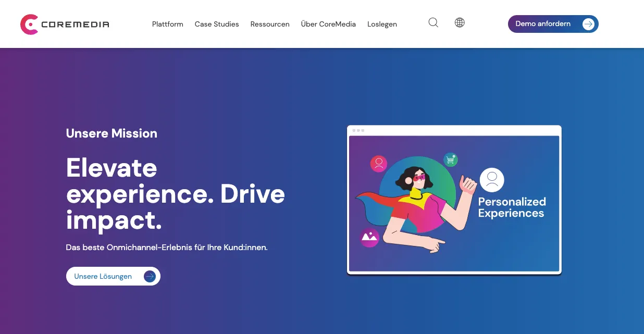Select Case Studies in the navigation

pyautogui.click(x=217, y=24)
